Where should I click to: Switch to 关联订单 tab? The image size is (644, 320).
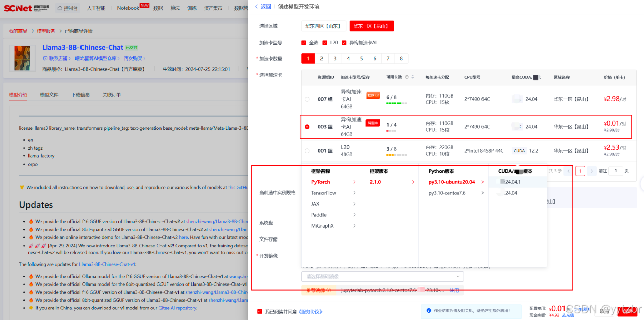pyautogui.click(x=112, y=94)
